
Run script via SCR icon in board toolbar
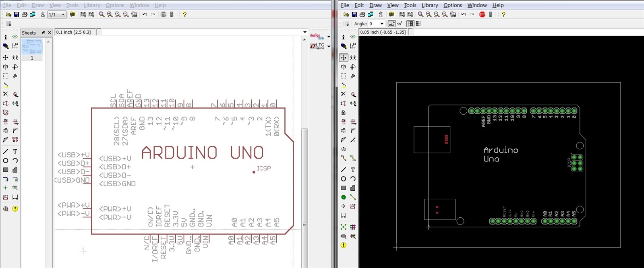(x=402, y=14)
